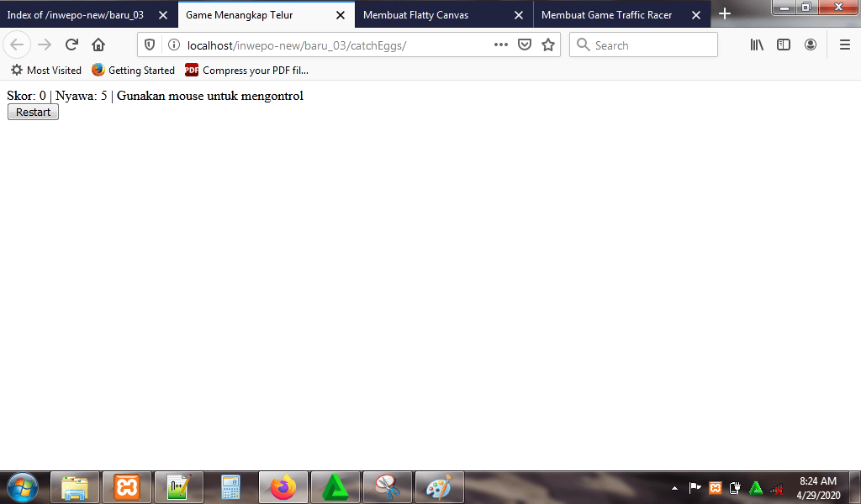Bookmark this page with the star
This screenshot has width=861, height=504.
coord(548,45)
